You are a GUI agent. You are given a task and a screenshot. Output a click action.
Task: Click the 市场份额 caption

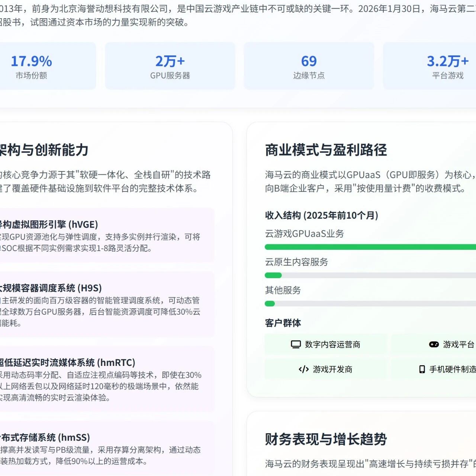(x=32, y=75)
